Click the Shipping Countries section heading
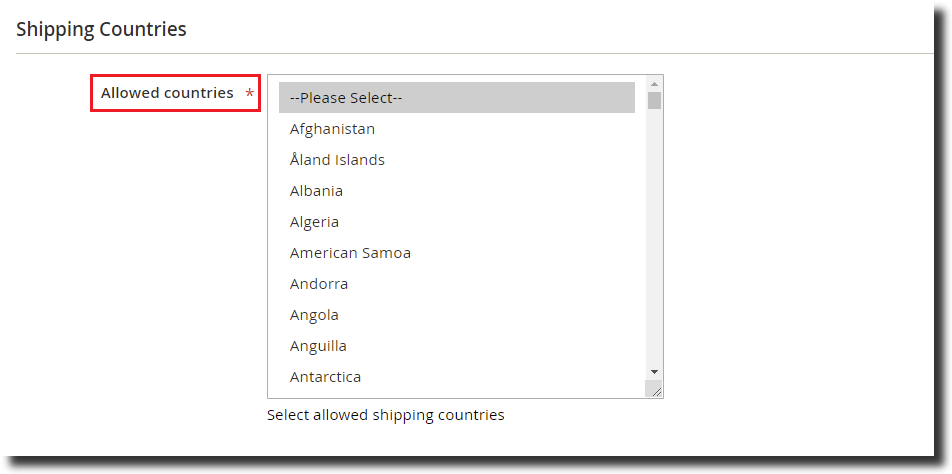Viewport: 952px width, 474px height. coord(101,29)
